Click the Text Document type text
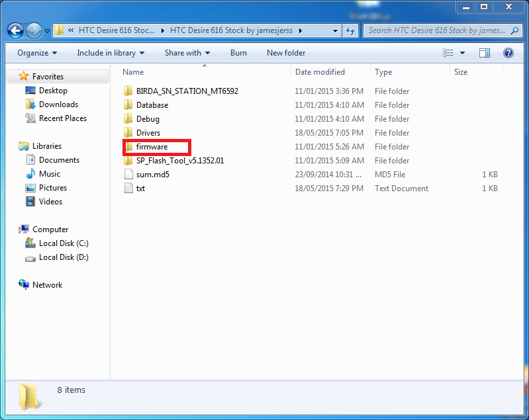Screen dimensions: 529x420 point(401,189)
